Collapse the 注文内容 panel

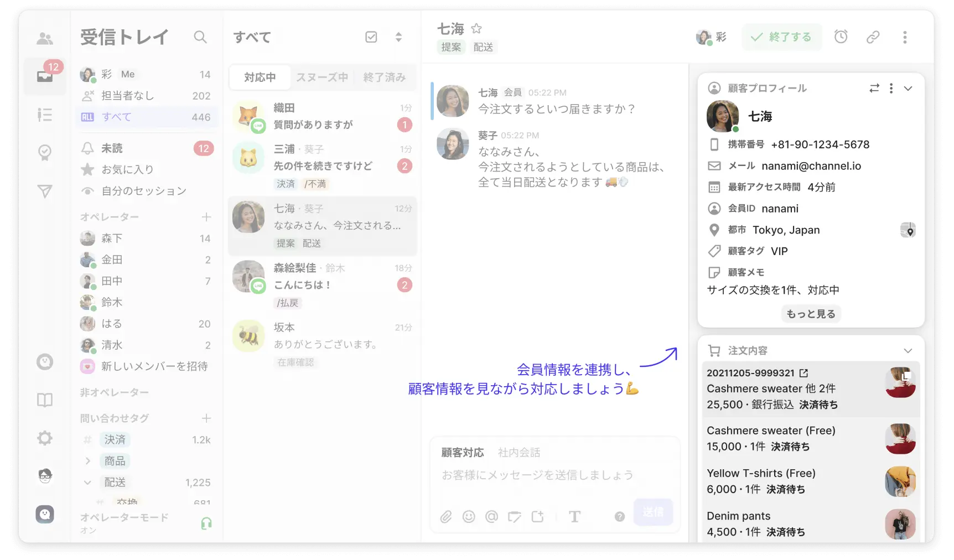point(908,350)
